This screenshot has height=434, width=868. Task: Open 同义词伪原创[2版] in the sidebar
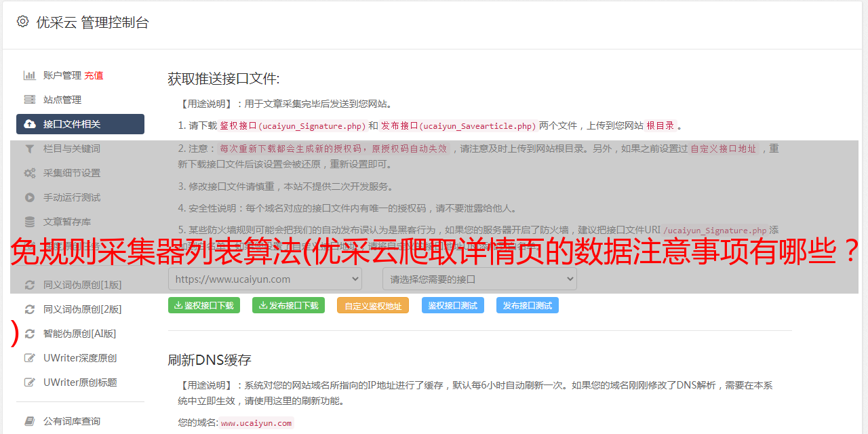[x=83, y=309]
